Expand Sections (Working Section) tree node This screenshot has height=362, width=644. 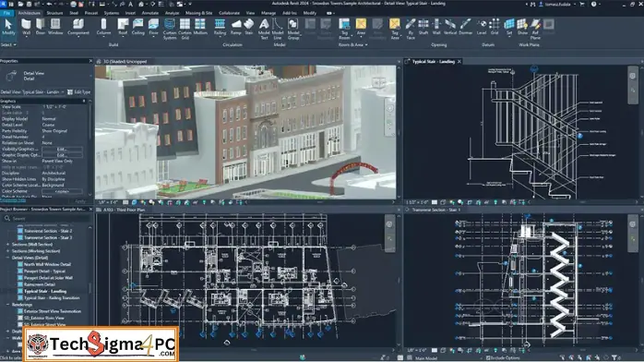7,251
